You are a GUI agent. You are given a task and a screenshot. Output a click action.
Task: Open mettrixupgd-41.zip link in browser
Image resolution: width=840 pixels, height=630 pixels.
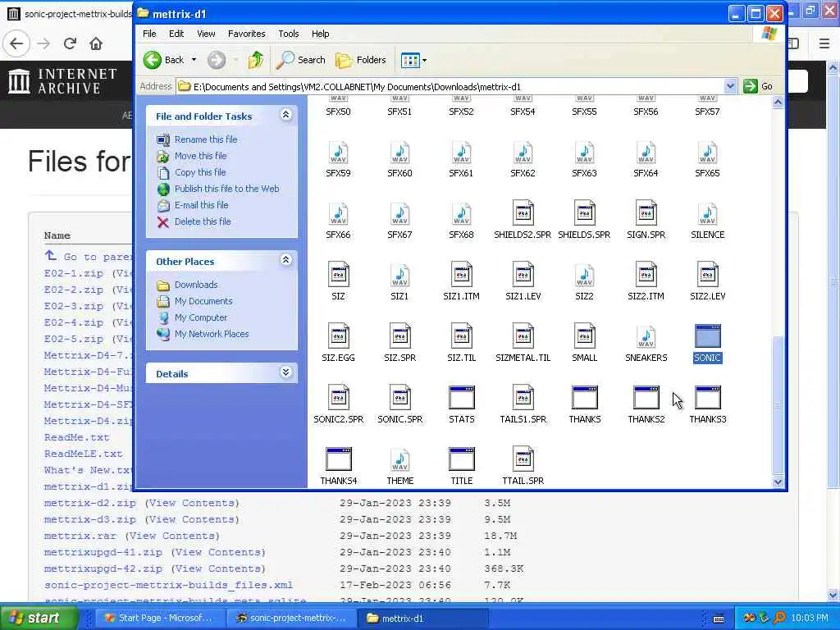coord(103,552)
